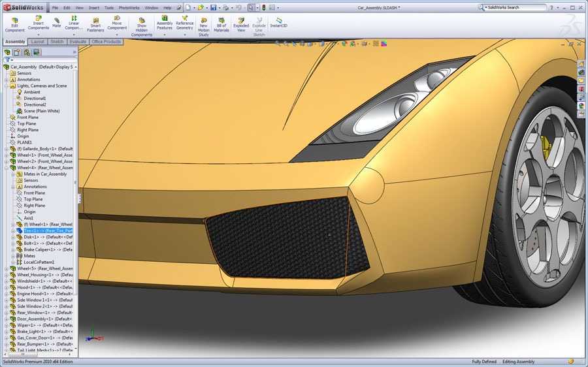Expand the Gallardo_Body<1> tree node

6,149
